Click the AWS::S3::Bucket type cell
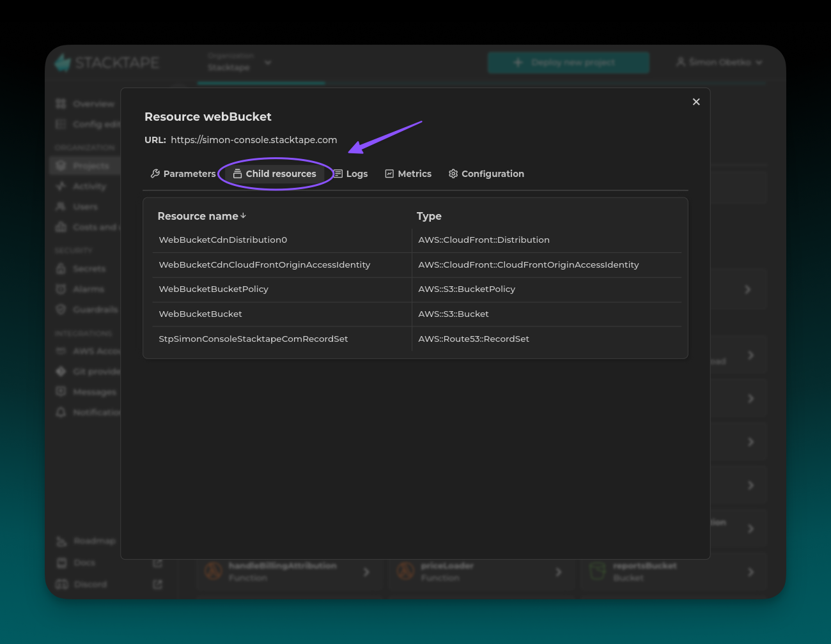 (453, 314)
